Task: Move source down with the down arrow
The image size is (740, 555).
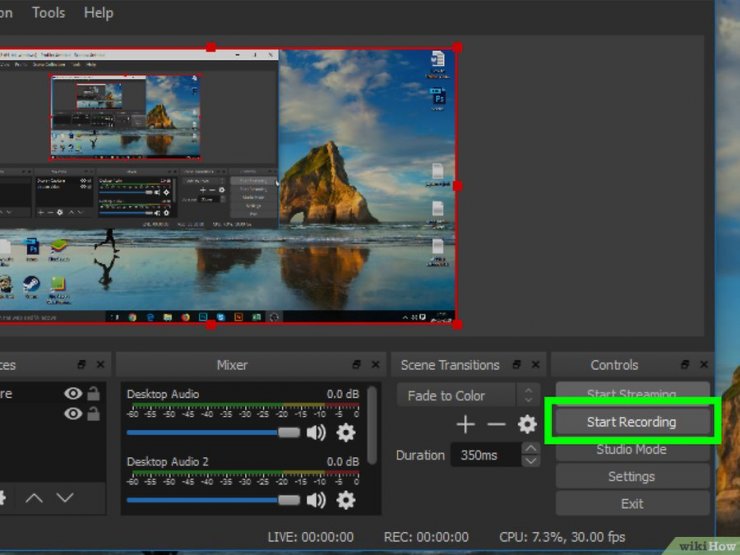Action: [65, 497]
